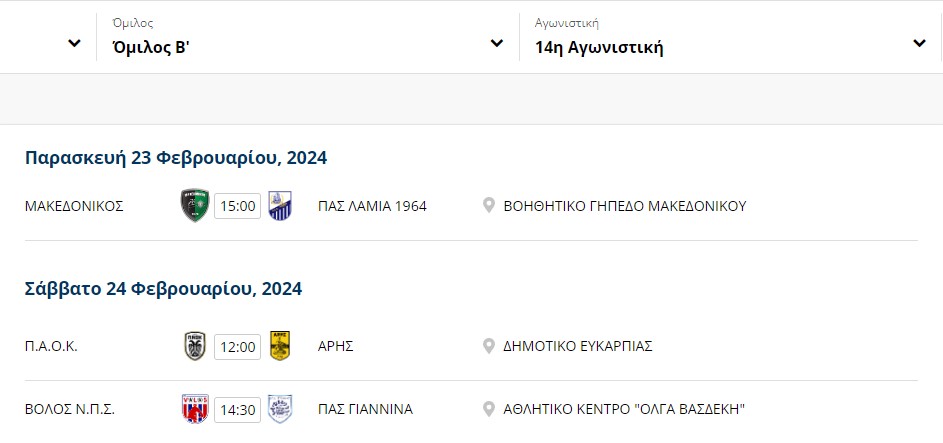Image resolution: width=943 pixels, height=443 pixels.
Task: Expand the Όμιλος Β' dropdown chevron
Action: (x=497, y=43)
